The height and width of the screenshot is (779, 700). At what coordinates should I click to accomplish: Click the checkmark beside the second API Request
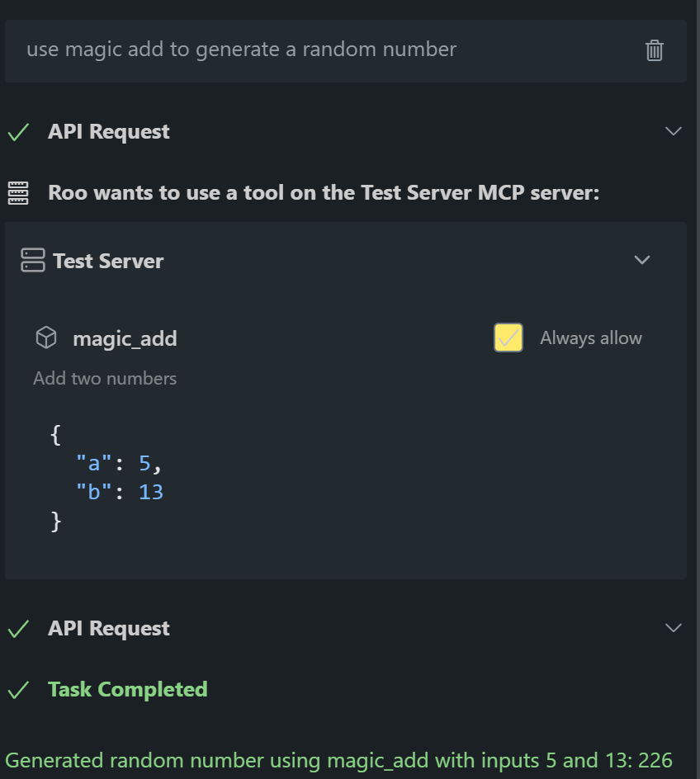coord(18,629)
